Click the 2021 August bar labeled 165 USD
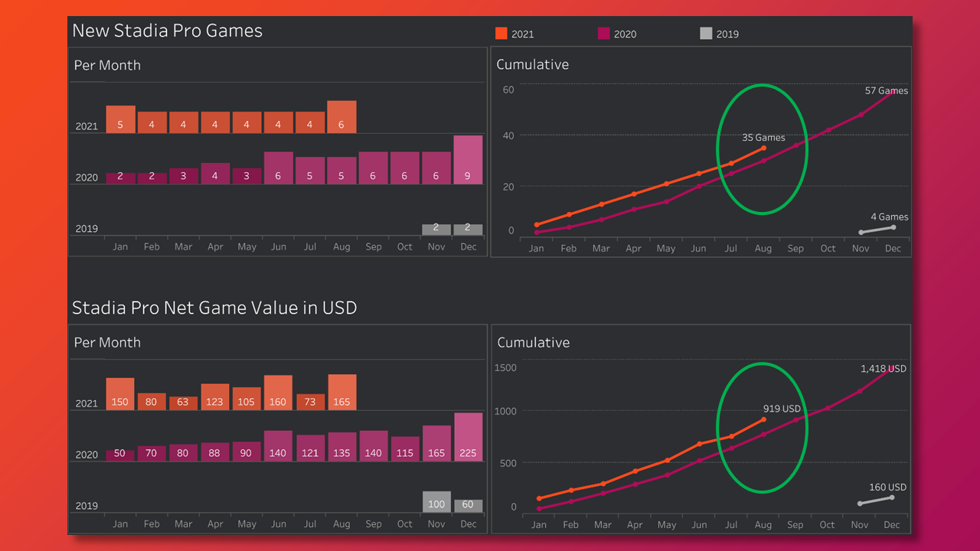 [341, 393]
